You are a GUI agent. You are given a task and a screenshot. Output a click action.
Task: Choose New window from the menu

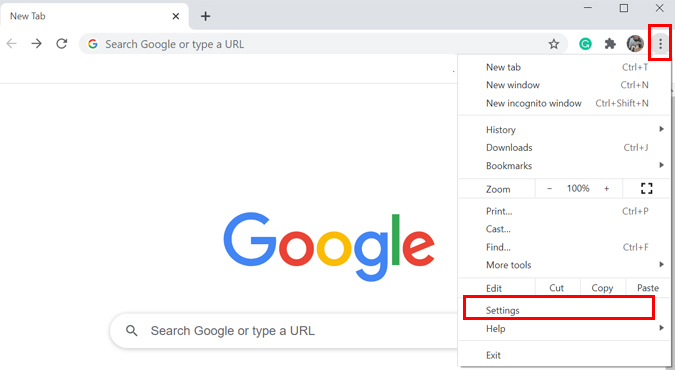pyautogui.click(x=564, y=85)
